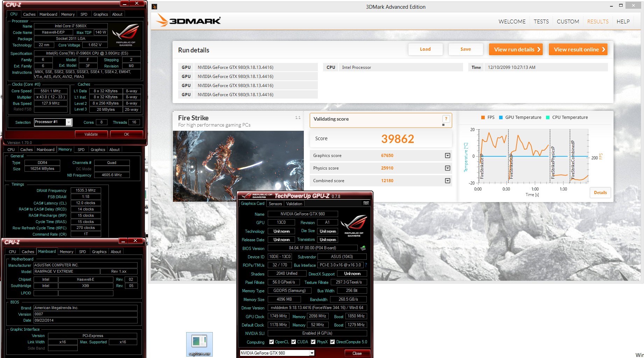The width and height of the screenshot is (644, 358).
Task: Click the Time value 12/10/2099 10:27:13 AM
Action: (511, 67)
